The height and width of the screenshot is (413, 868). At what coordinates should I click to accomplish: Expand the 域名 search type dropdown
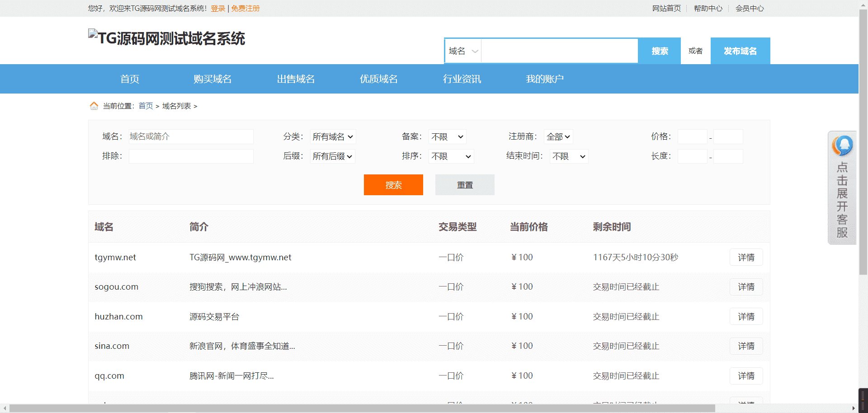click(x=463, y=51)
